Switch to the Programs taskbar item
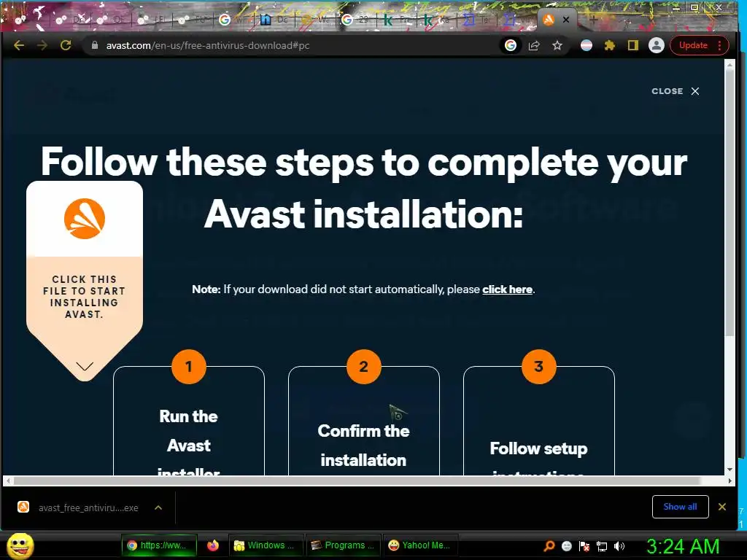 (x=343, y=545)
